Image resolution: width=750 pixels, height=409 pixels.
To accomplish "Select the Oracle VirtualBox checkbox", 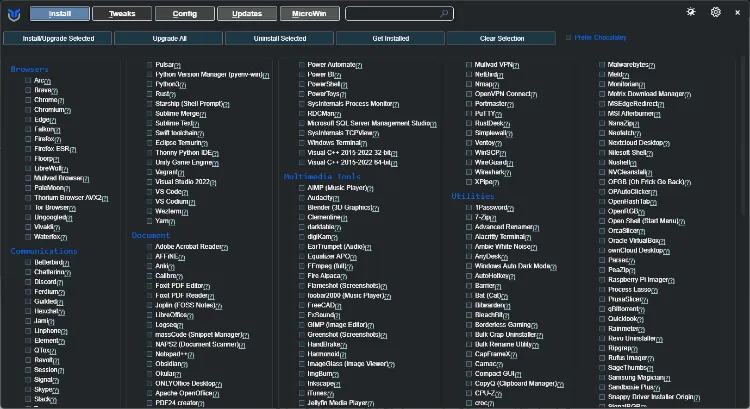I will 602,240.
